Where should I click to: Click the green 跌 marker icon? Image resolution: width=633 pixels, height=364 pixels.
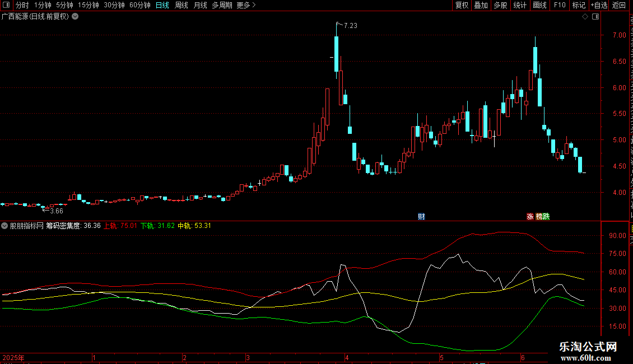[546, 217]
